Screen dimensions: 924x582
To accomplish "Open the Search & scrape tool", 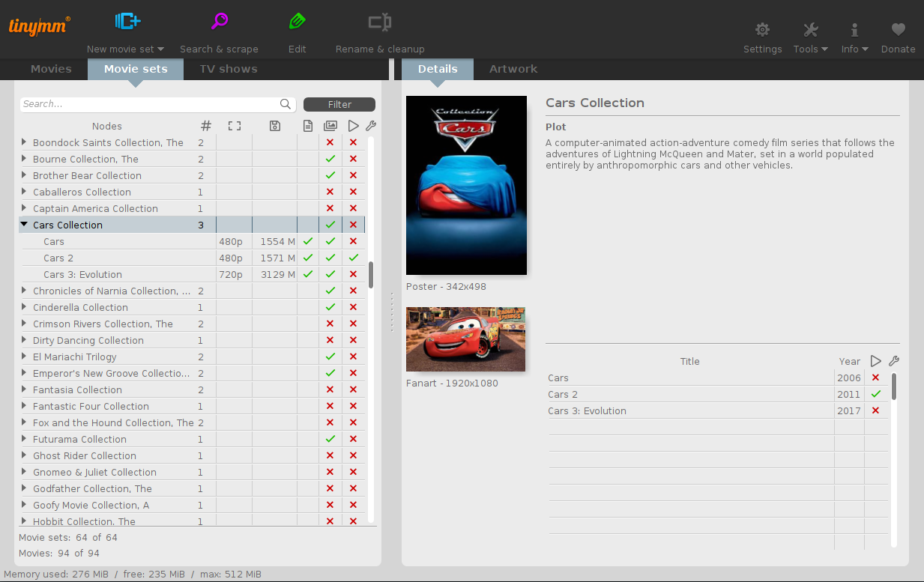I will (219, 22).
